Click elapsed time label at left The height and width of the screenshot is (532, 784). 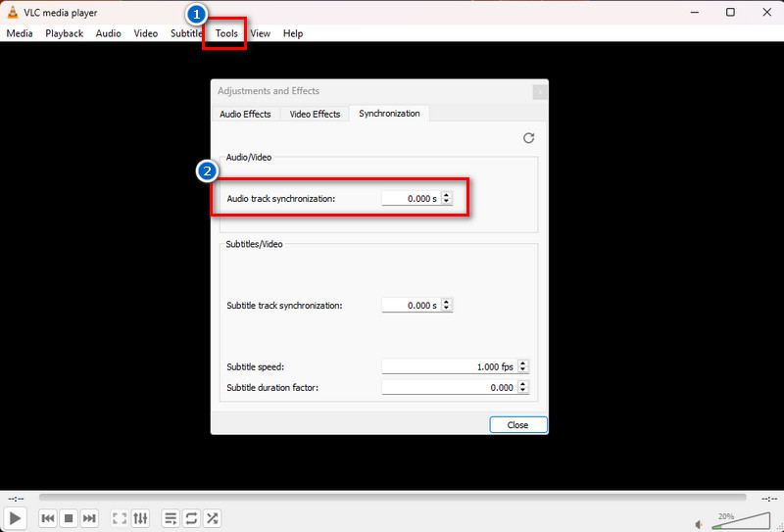coord(16,499)
